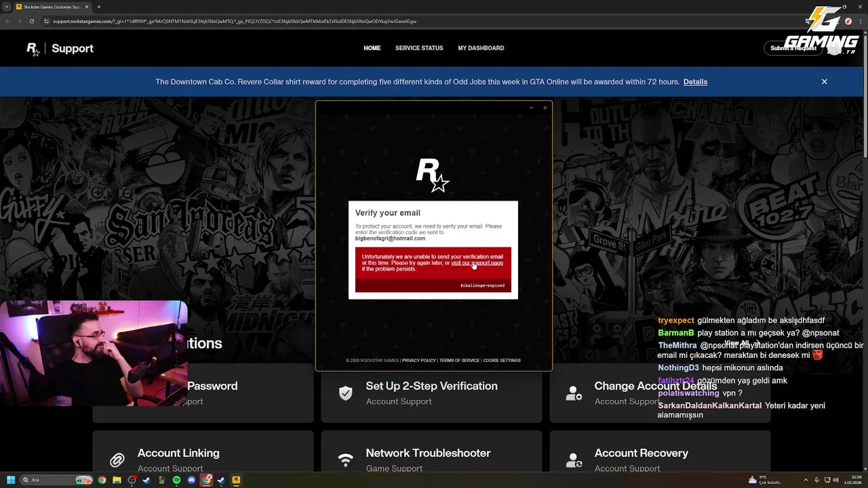Open OBS Studio icon in taskbar
The height and width of the screenshot is (488, 868).
coord(132,480)
